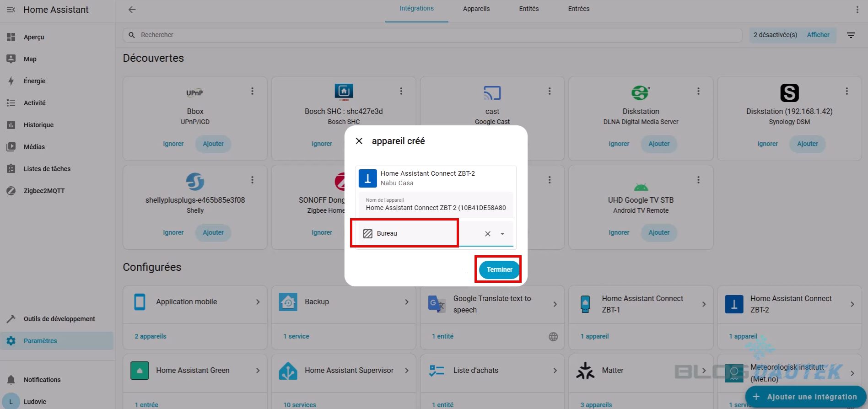Clear the Bureau area selection
The height and width of the screenshot is (409, 868).
(x=488, y=234)
